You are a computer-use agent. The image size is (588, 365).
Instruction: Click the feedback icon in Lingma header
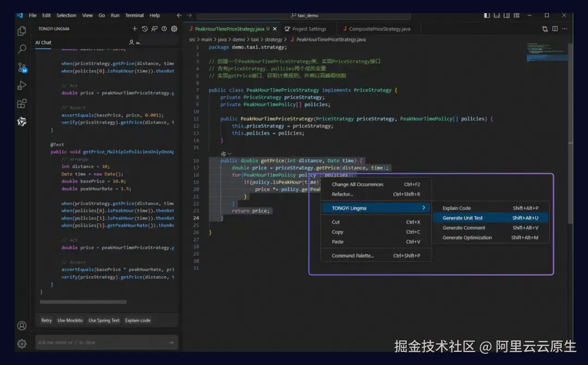[x=154, y=29]
